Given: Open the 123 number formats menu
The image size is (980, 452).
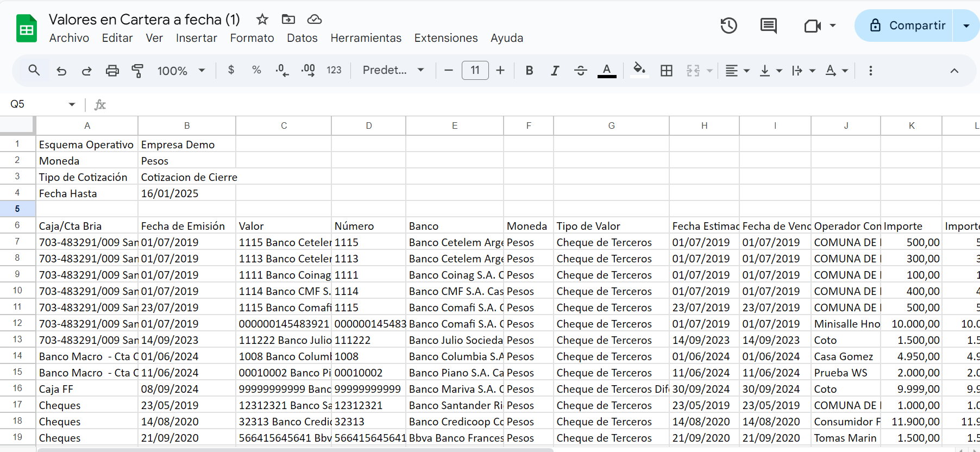Looking at the screenshot, I should (x=334, y=70).
